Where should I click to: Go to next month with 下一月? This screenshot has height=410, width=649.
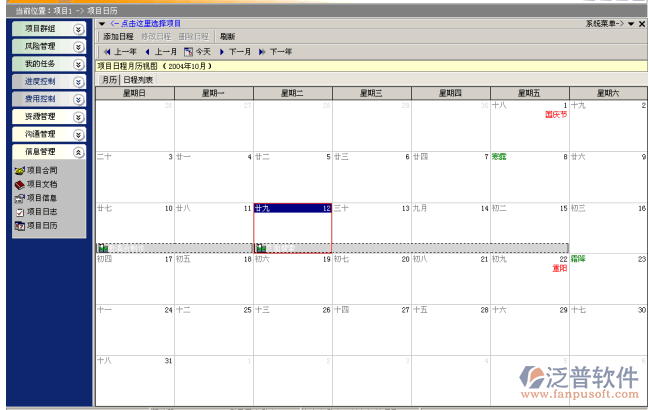click(235, 51)
